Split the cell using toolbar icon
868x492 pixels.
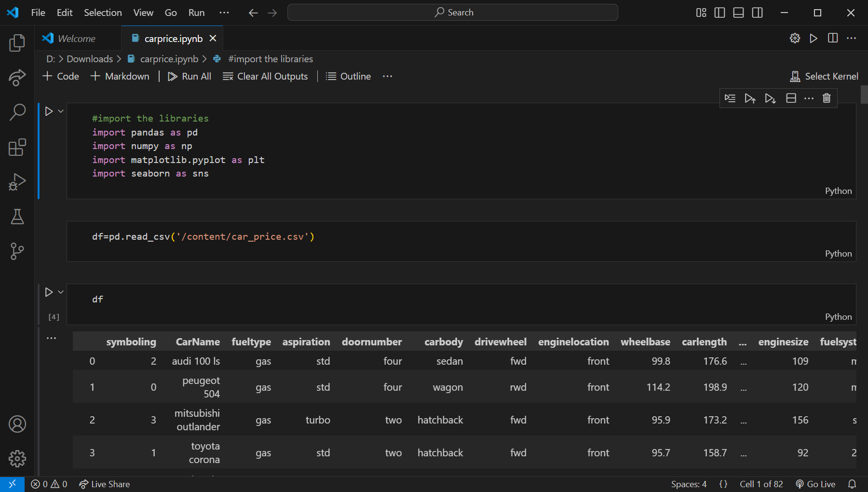coord(791,98)
